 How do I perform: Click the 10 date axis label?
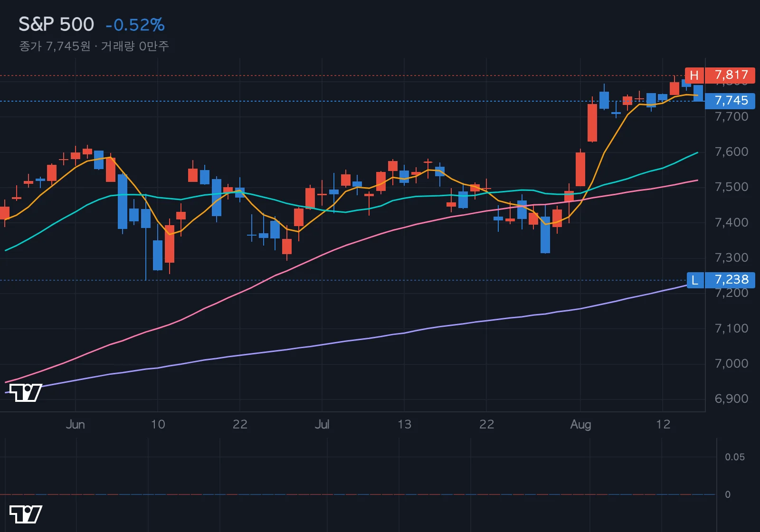coord(158,424)
